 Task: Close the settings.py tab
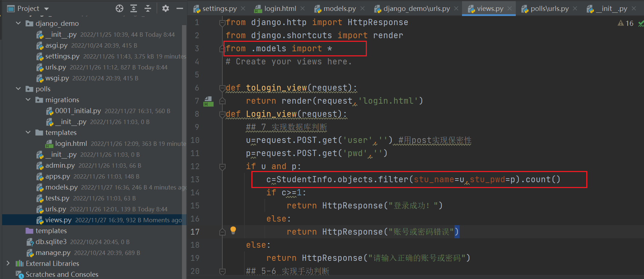pyautogui.click(x=243, y=8)
